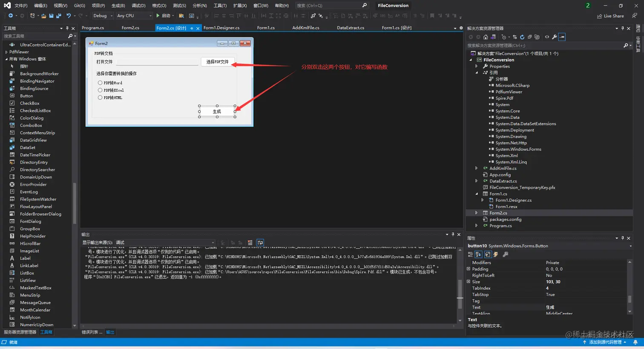Click the feedback icon at top right
Image resolution: width=644 pixels, height=349 pixels.
click(635, 16)
